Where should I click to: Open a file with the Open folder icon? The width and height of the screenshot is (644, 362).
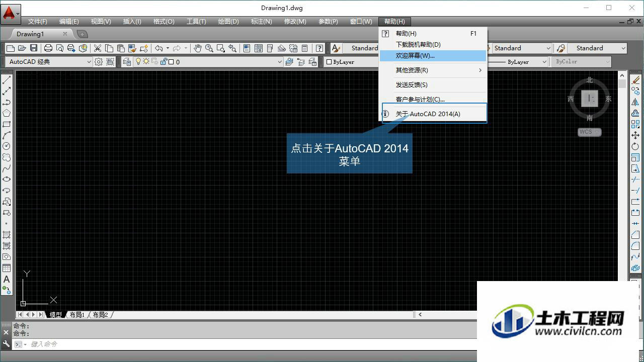click(22, 48)
